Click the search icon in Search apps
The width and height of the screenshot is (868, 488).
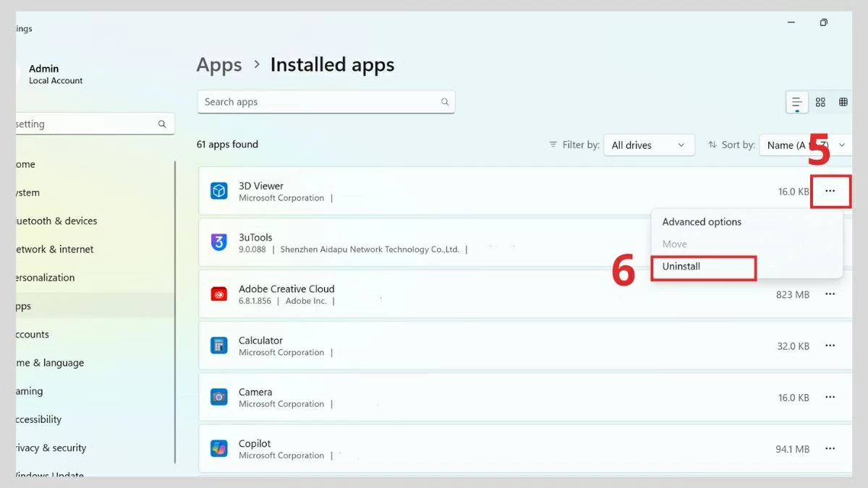pyautogui.click(x=444, y=102)
